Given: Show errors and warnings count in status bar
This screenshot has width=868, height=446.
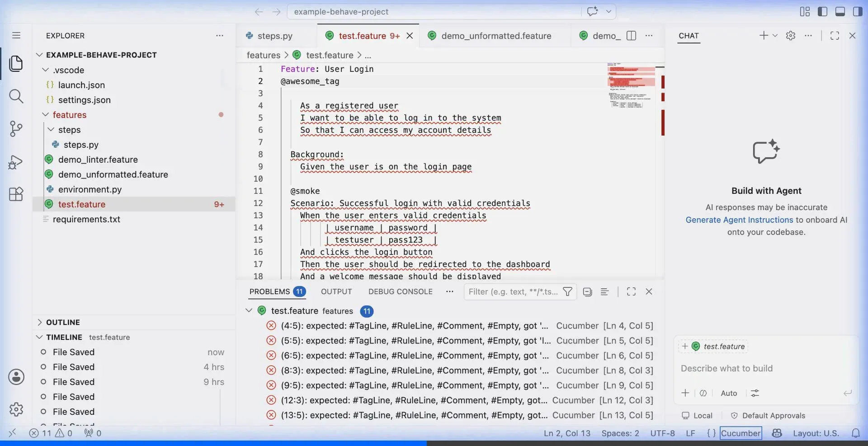Looking at the screenshot, I should coord(51,433).
